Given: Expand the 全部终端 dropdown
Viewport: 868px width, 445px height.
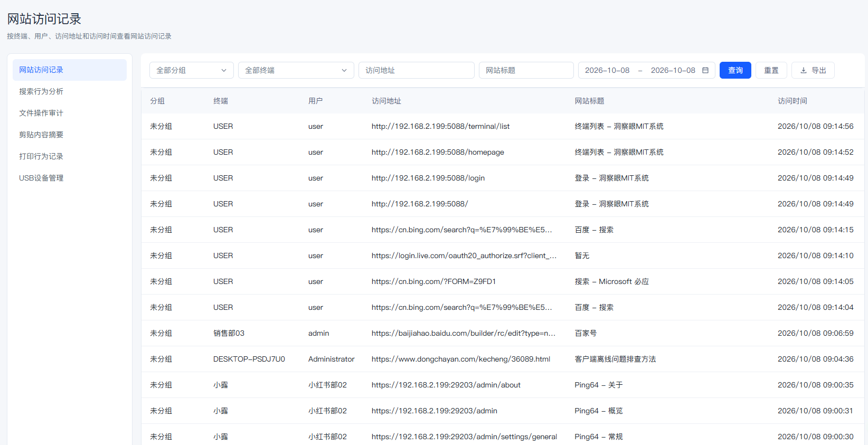Looking at the screenshot, I should click(296, 70).
